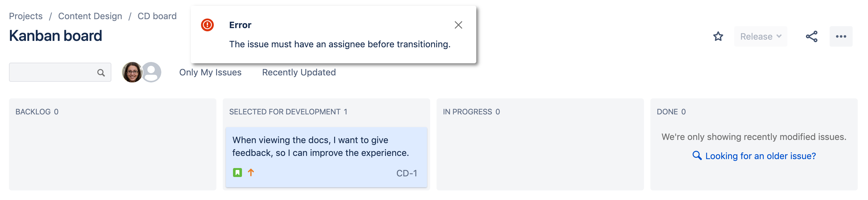Click the red error alert icon in the toast
Screen dimensions: 868x200
pos(208,25)
